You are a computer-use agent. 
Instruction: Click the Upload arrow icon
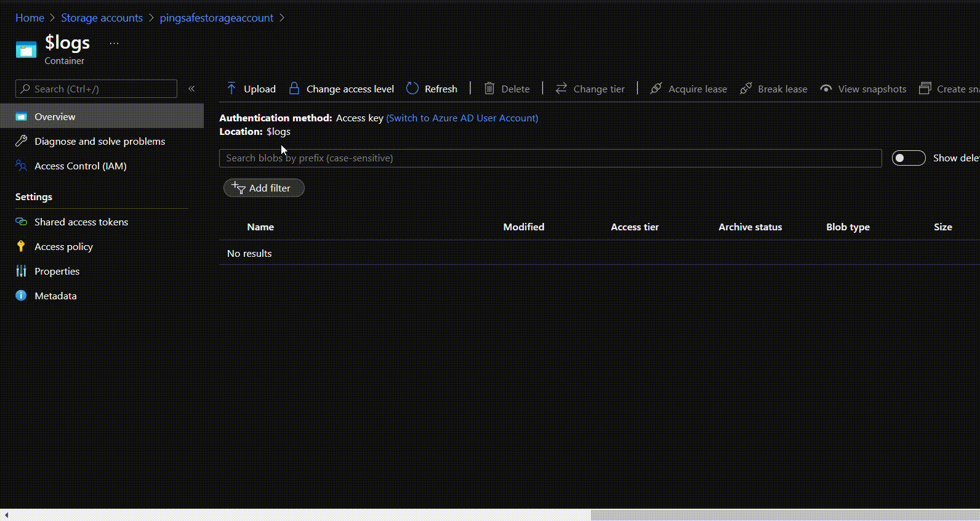click(231, 89)
